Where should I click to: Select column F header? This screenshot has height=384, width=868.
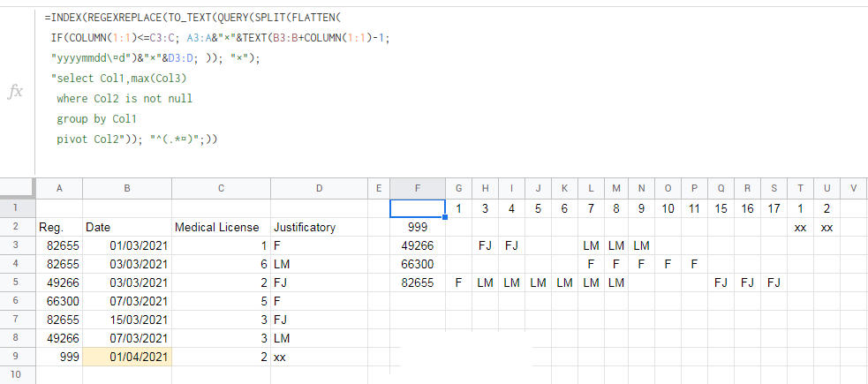(418, 189)
